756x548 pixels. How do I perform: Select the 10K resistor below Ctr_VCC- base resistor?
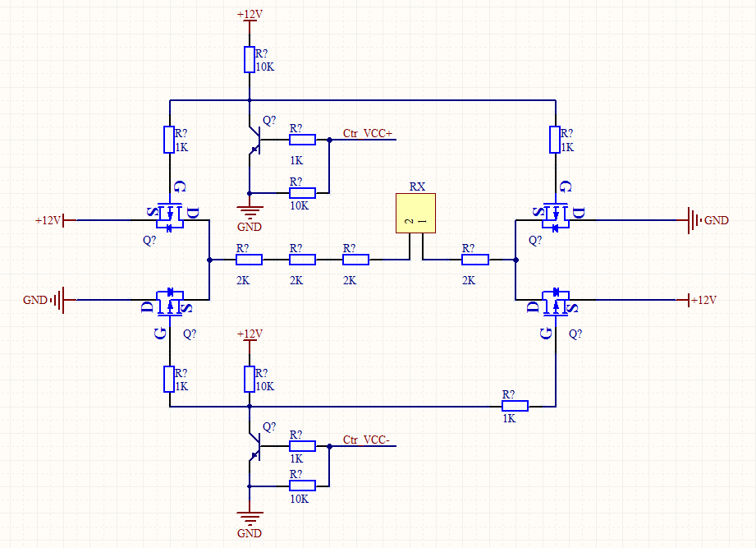pos(302,486)
